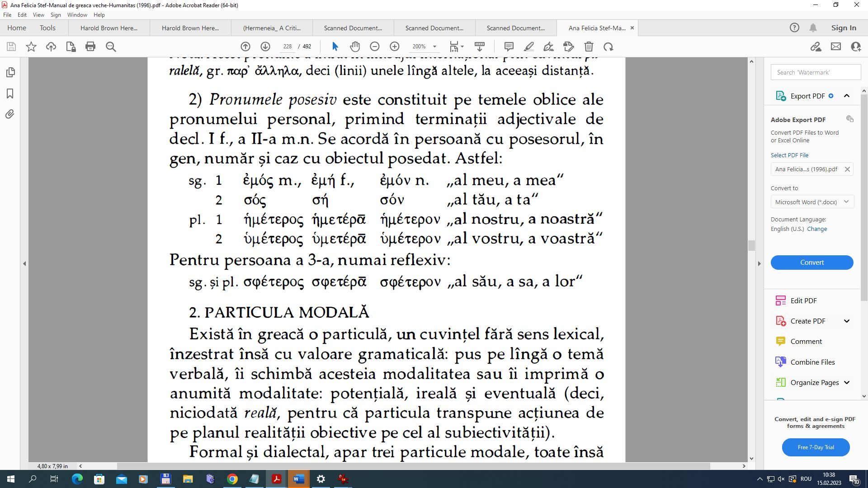The width and height of the screenshot is (868, 488).
Task: Show hidden system tray icons
Action: [x=759, y=479]
